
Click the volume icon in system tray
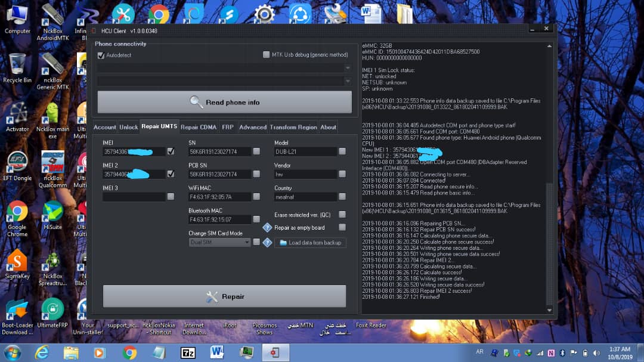(596, 353)
